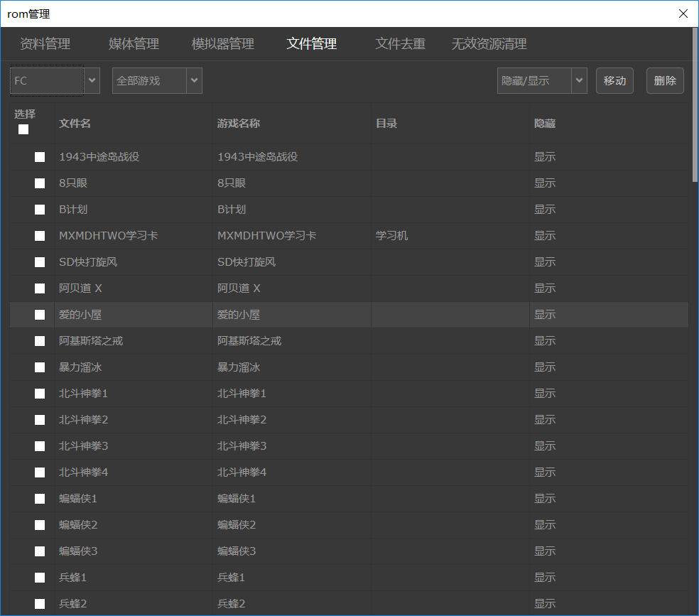Open the 无效资源清理 tab
This screenshot has width=699, height=616.
[489, 44]
